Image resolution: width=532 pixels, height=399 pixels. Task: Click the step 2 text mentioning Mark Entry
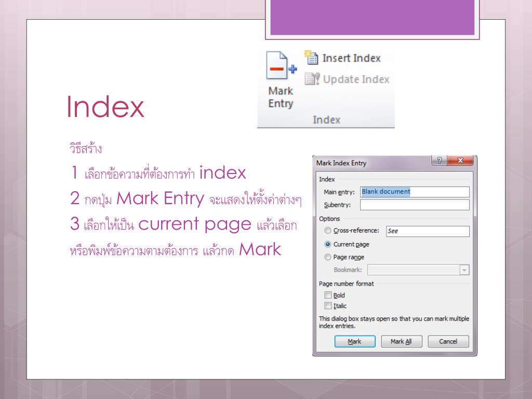(186, 199)
